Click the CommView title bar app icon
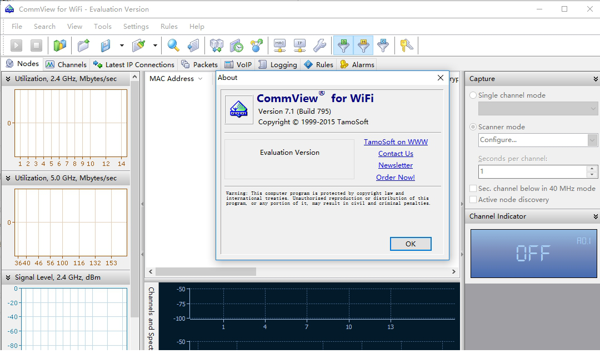Screen dimensions: 600x364 point(9,9)
